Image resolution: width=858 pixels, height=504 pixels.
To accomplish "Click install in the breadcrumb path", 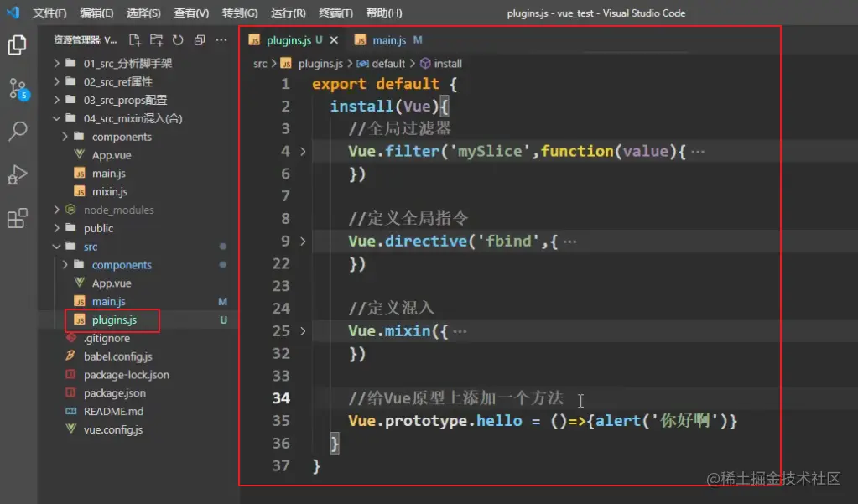I will pos(447,64).
